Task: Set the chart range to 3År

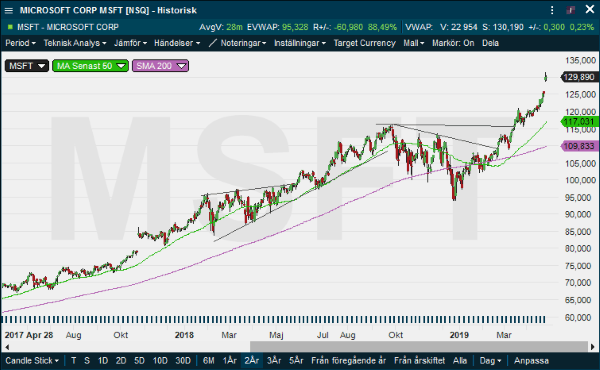Action: (x=274, y=360)
